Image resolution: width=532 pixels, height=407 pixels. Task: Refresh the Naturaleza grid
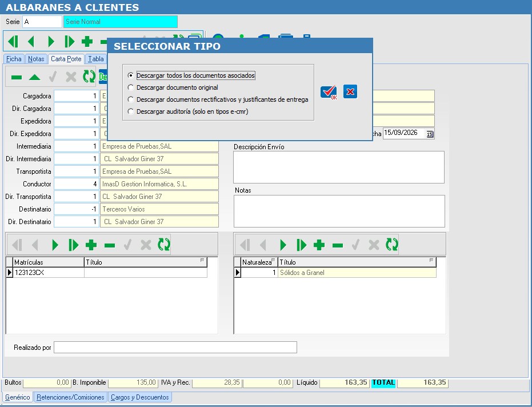coord(392,245)
